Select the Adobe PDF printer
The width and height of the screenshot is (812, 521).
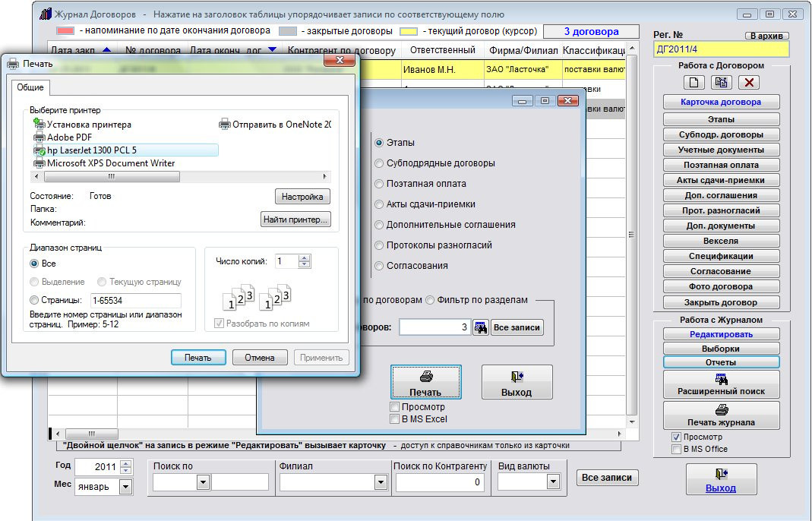[70, 137]
